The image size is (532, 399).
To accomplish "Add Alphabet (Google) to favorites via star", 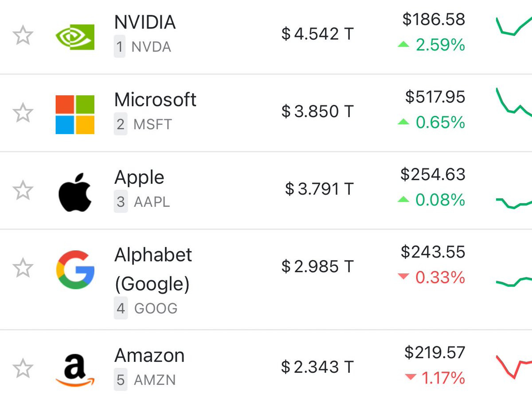I will (23, 268).
